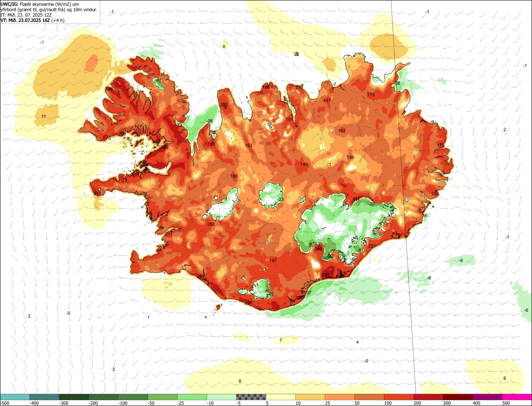Click legend swatch between 10 and 25
Viewport: 532px width, 406px height.
point(310,397)
